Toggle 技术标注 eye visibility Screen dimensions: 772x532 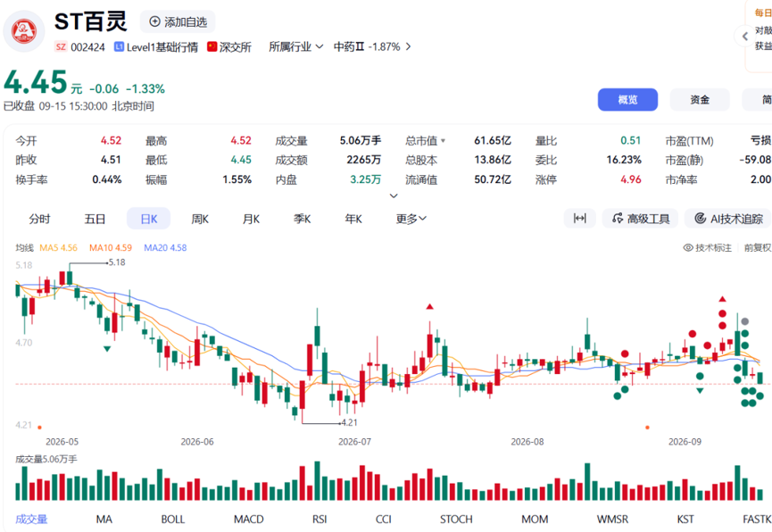tap(688, 248)
